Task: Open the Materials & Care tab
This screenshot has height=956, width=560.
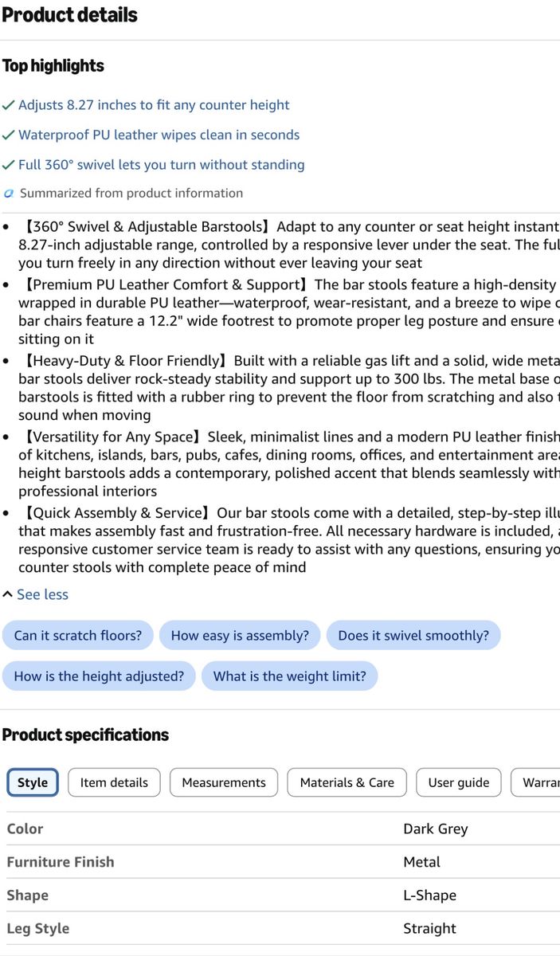Action: pos(347,782)
